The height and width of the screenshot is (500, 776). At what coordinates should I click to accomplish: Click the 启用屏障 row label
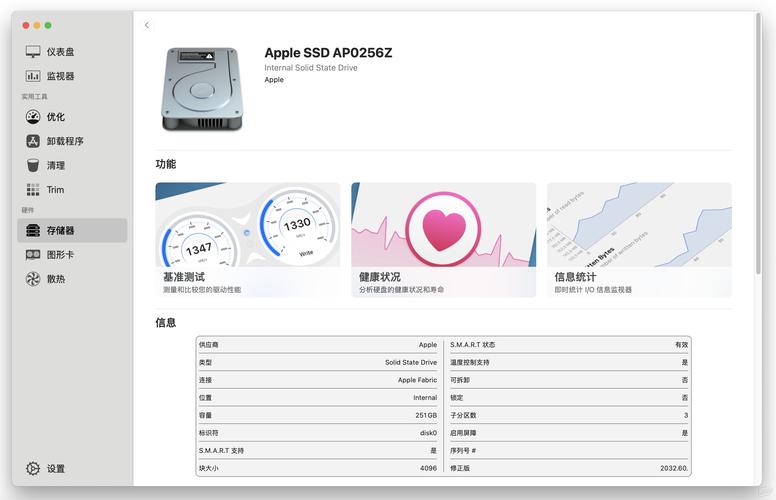click(463, 433)
